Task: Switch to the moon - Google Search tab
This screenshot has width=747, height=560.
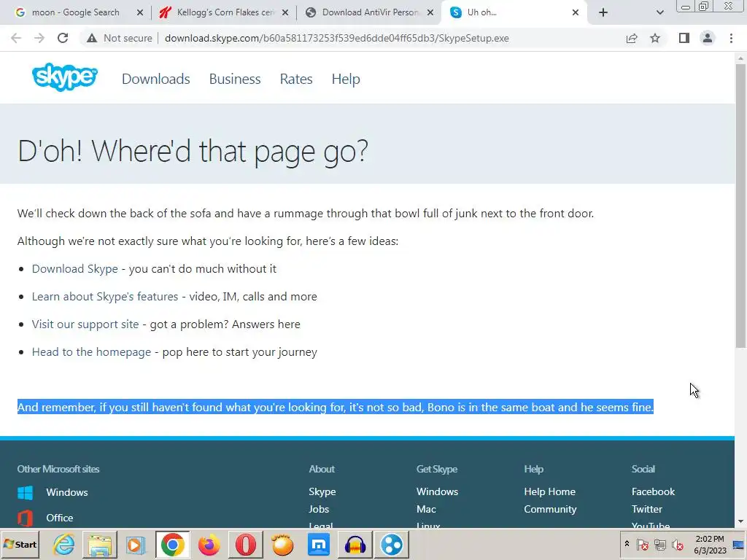Action: pyautogui.click(x=75, y=12)
